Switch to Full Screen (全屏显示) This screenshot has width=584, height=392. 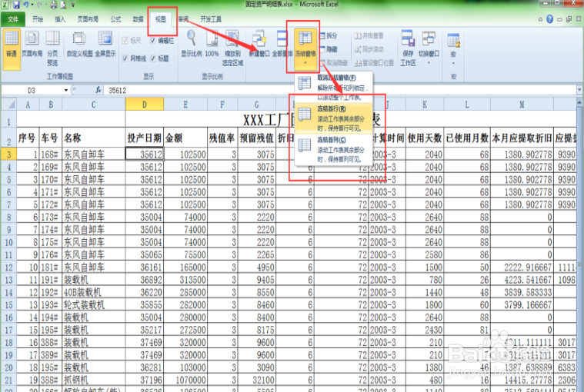[105, 45]
